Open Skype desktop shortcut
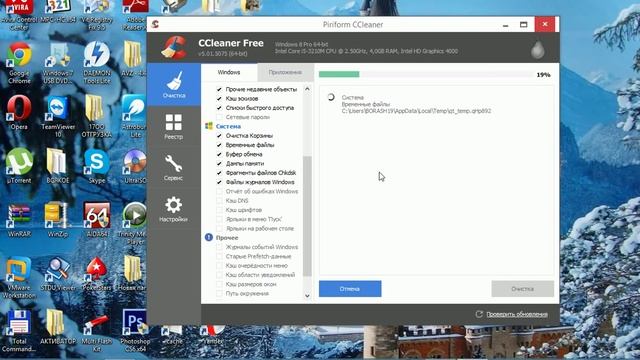The image size is (640, 360). coord(97,166)
